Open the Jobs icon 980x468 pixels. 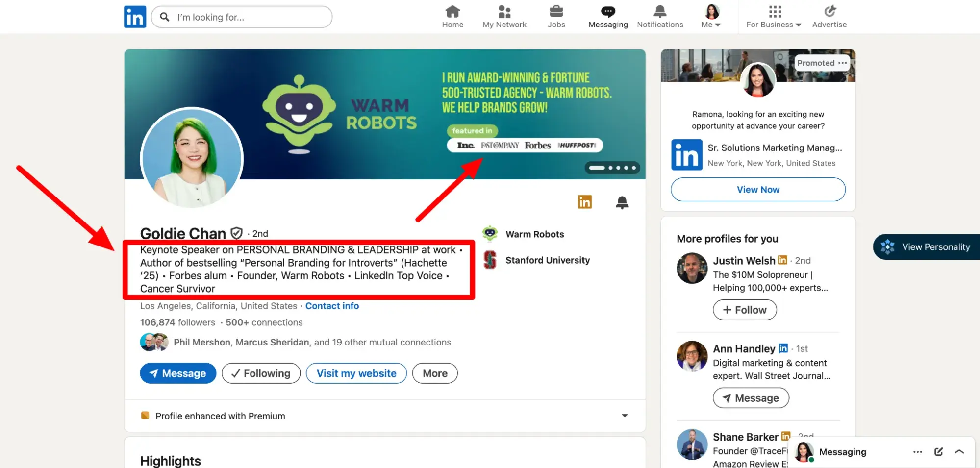pos(556,16)
